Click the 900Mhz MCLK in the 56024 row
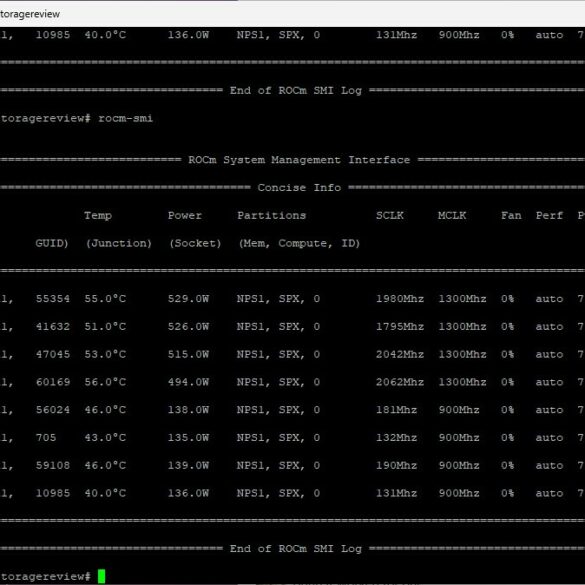The height and width of the screenshot is (585, 585). pos(459,410)
